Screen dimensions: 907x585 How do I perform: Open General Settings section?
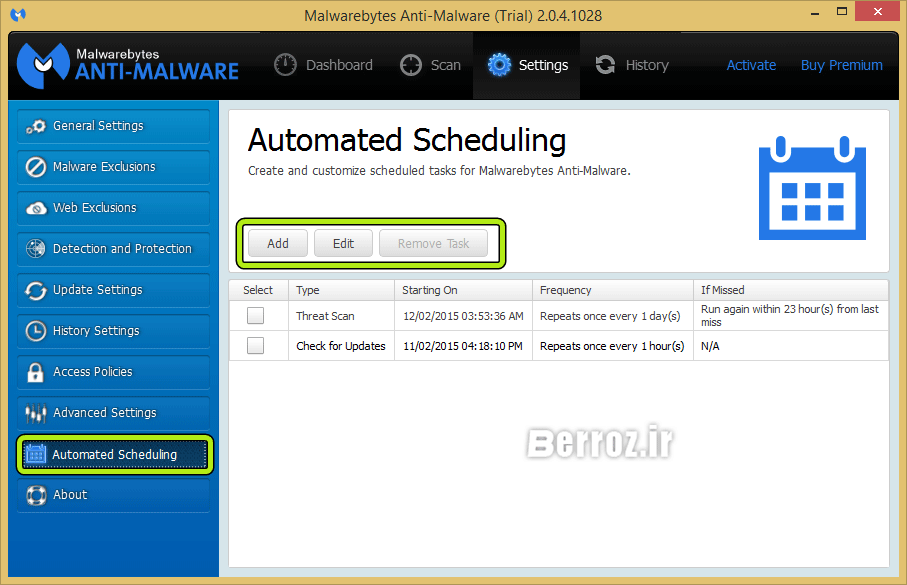pos(113,126)
